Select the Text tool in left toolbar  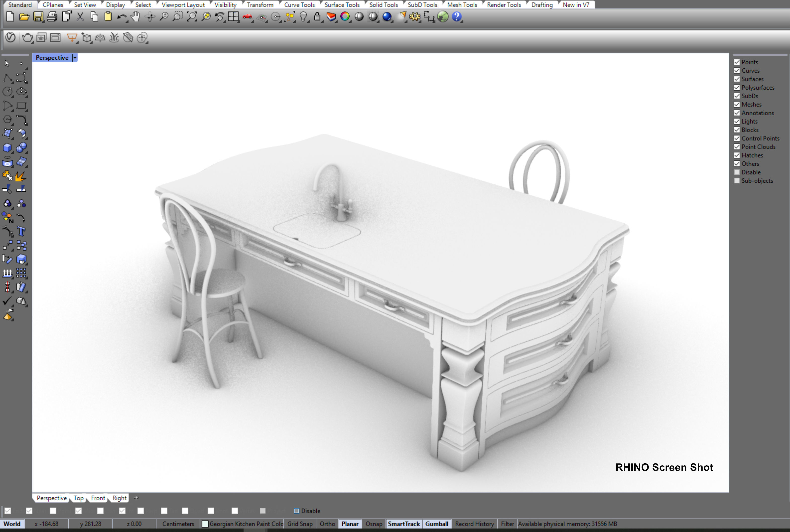(21, 231)
